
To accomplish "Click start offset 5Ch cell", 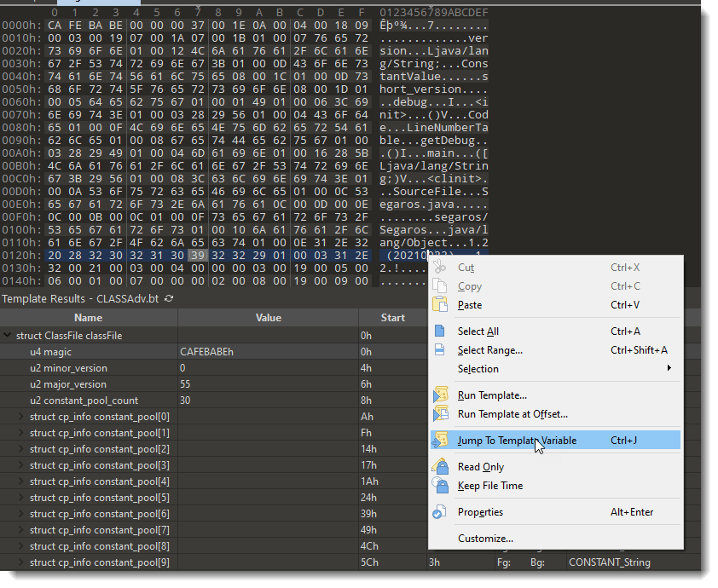I will coord(393,562).
